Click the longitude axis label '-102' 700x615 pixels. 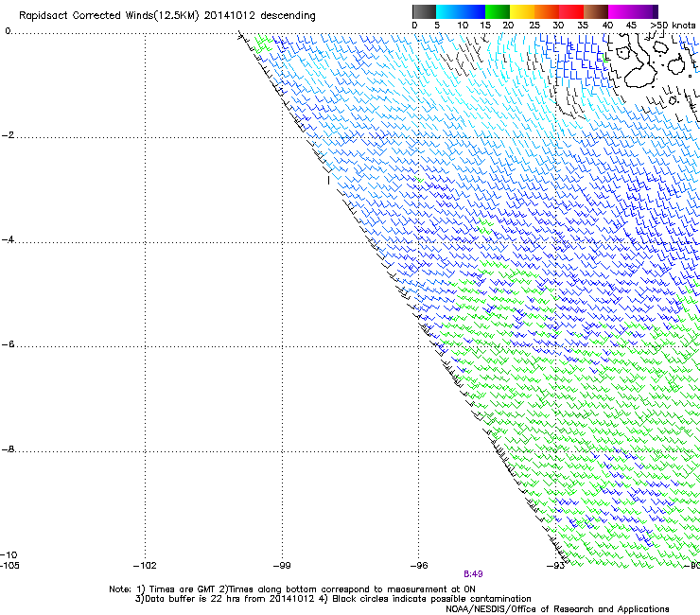(x=145, y=566)
